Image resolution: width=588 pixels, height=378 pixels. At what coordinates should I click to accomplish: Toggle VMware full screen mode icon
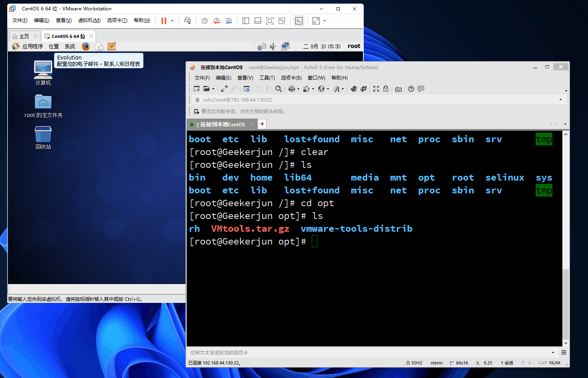270,21
